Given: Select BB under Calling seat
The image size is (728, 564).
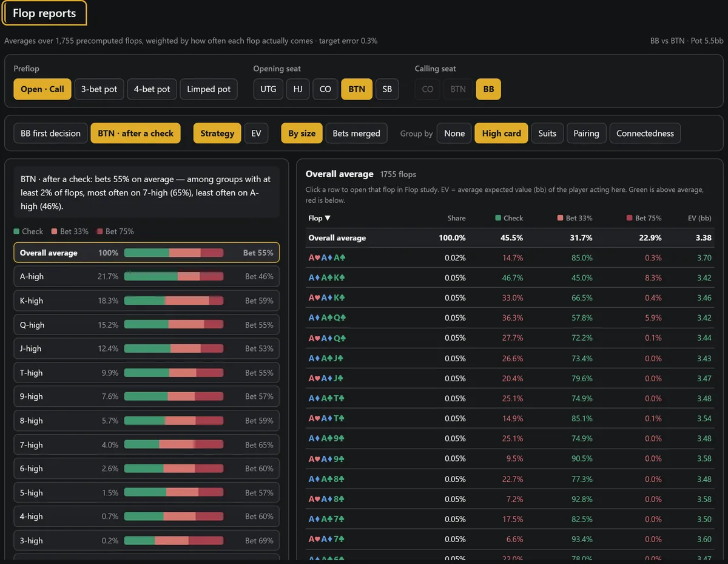Looking at the screenshot, I should 488,89.
